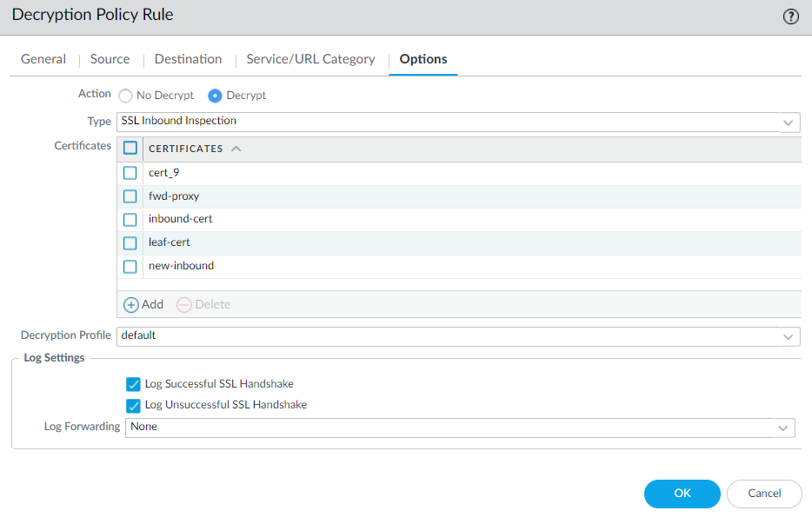This screenshot has width=812, height=524.
Task: Switch to the General tab
Action: 43,59
